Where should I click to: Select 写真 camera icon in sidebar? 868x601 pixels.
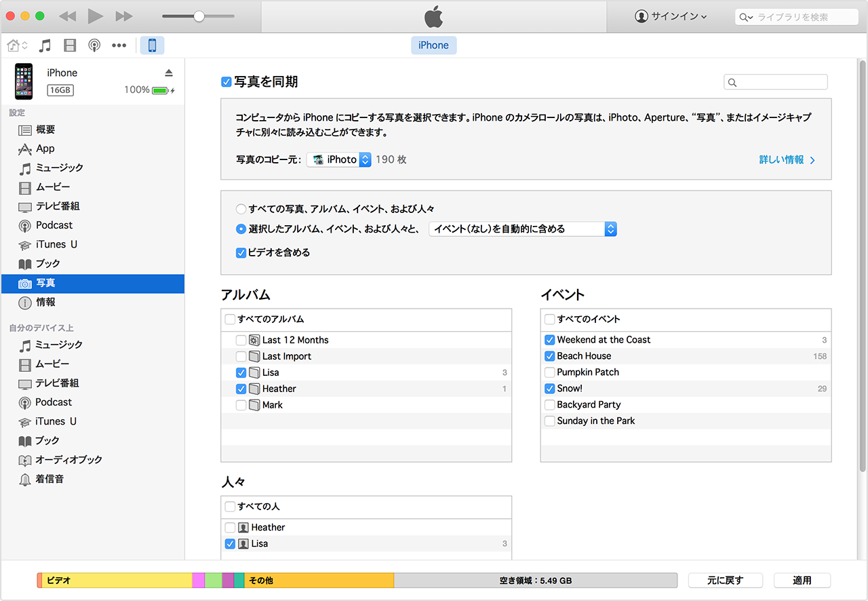pos(25,284)
